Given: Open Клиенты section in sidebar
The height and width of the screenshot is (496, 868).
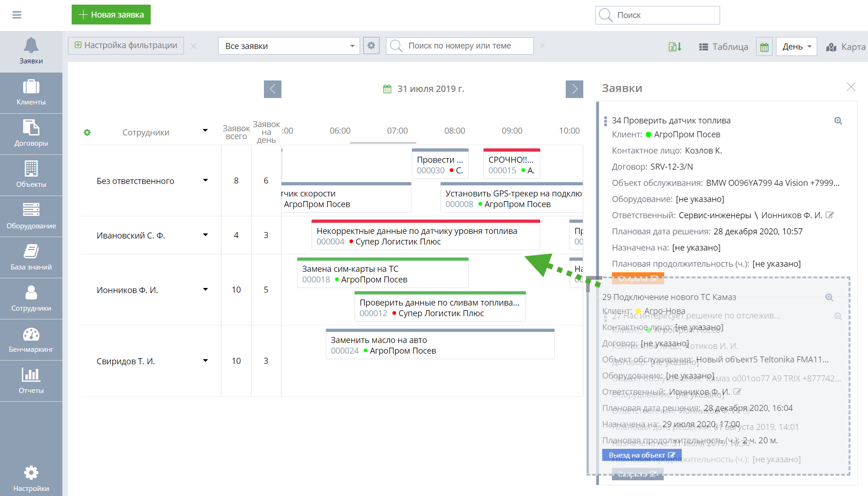Looking at the screenshot, I should (x=31, y=93).
